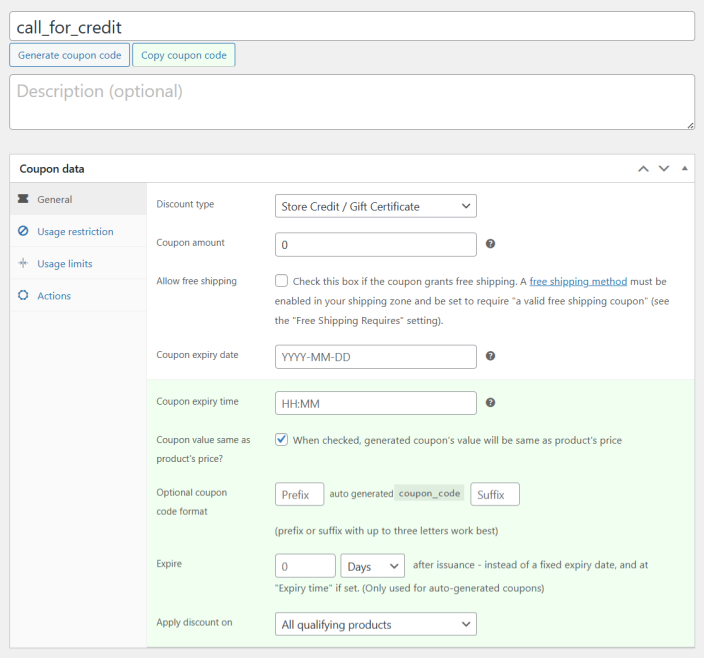Open the free shipping method link
The height and width of the screenshot is (658, 704).
[576, 282]
